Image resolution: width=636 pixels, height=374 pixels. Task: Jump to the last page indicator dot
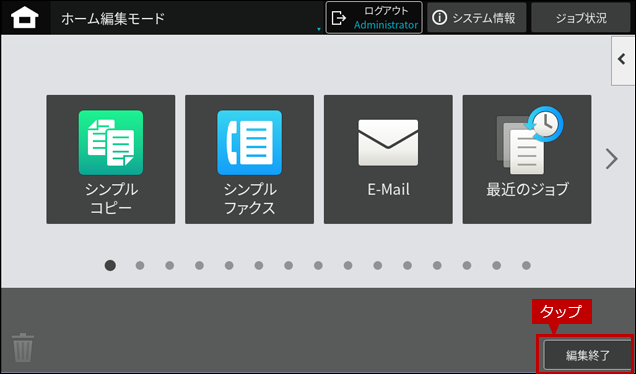(526, 266)
